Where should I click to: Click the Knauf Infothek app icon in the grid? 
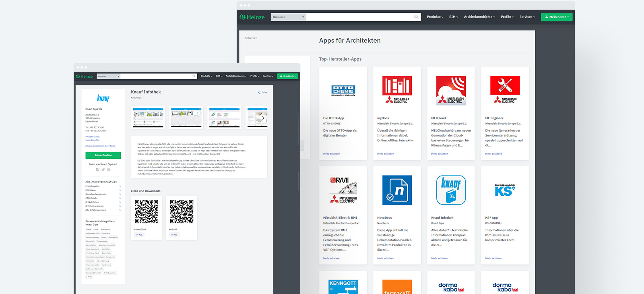click(451, 190)
